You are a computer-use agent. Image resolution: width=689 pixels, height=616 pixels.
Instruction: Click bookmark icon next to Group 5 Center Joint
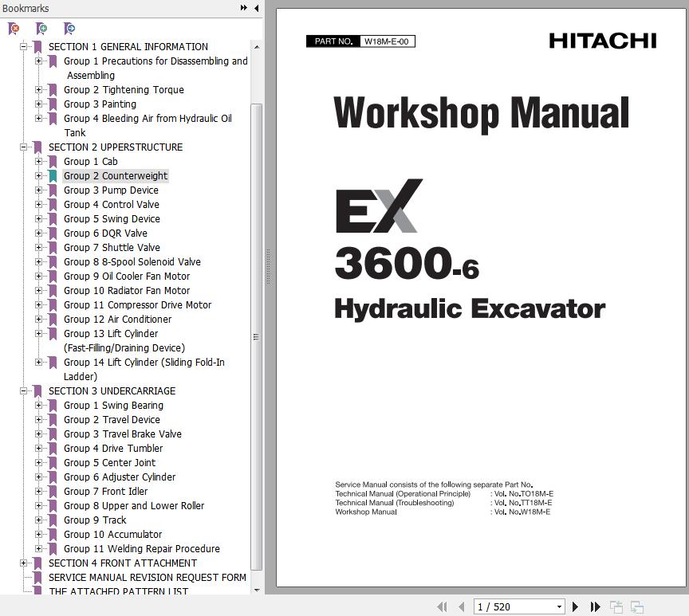(53, 463)
